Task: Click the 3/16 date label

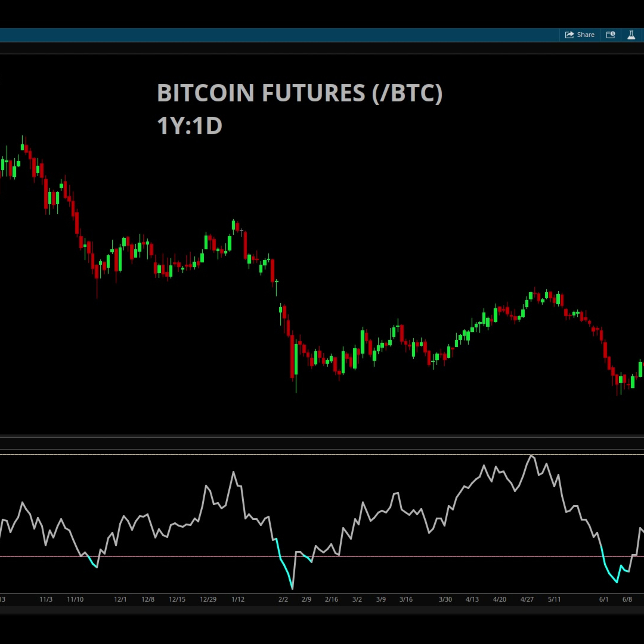Action: coord(406,599)
